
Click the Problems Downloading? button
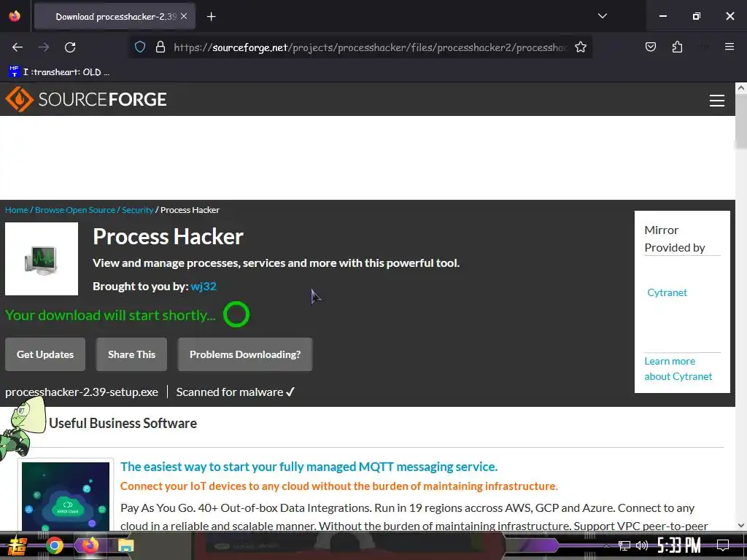click(x=245, y=354)
